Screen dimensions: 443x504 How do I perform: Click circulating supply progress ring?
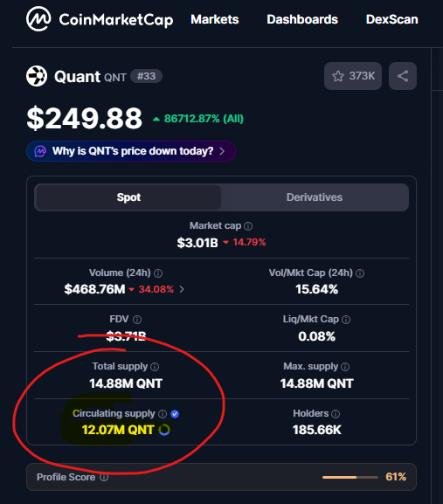[164, 430]
